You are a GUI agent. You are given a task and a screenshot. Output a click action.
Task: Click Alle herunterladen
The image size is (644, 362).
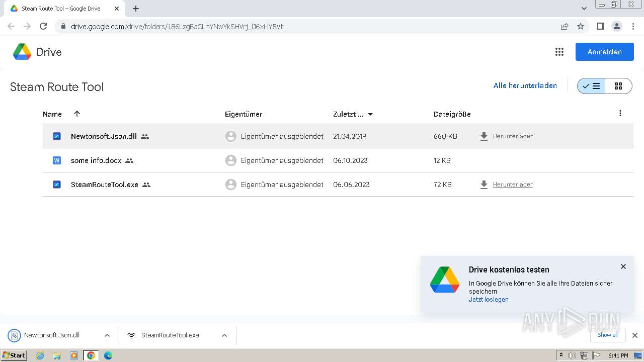525,85
